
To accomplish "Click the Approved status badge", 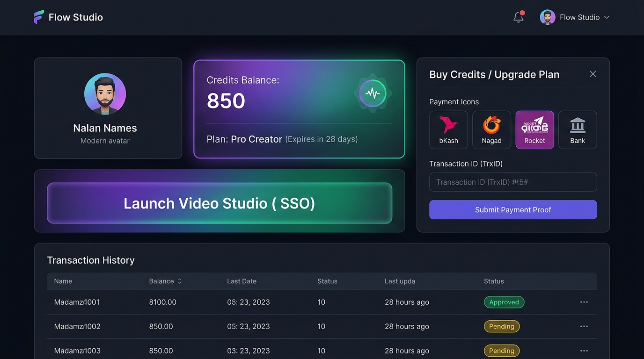I will coord(504,302).
